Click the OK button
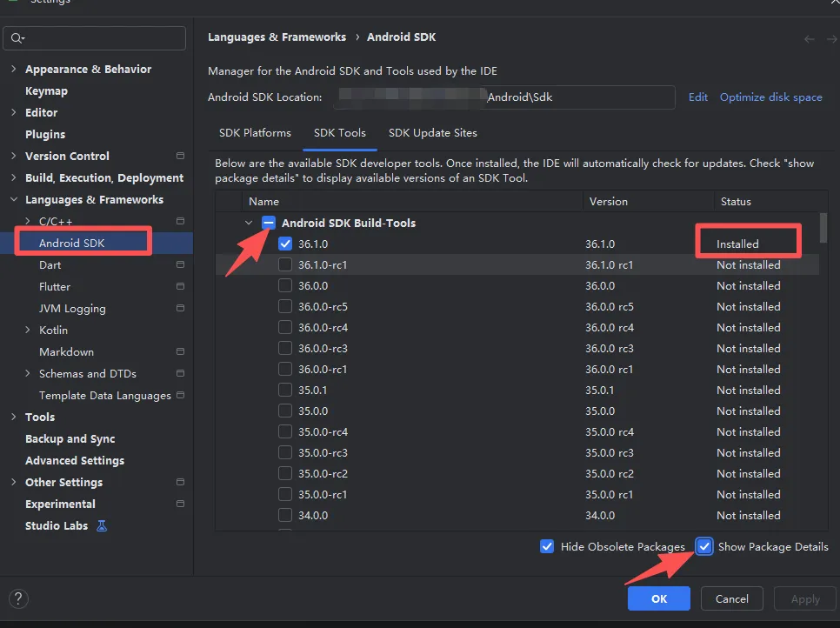 point(658,598)
